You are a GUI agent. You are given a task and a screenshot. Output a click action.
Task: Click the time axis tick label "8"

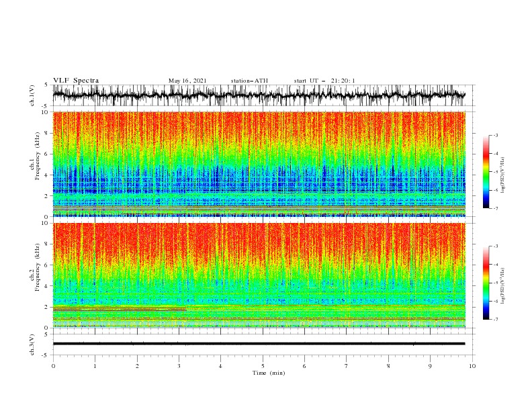(x=388, y=366)
